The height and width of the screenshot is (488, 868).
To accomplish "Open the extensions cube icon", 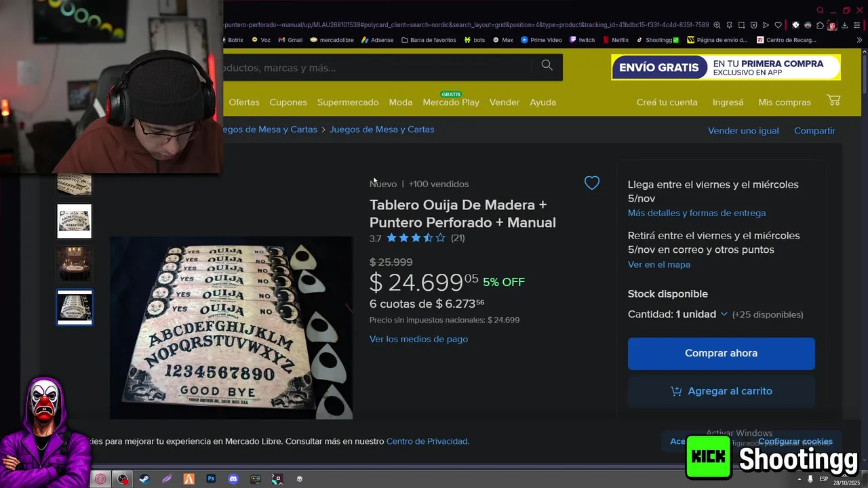I will 821,25.
